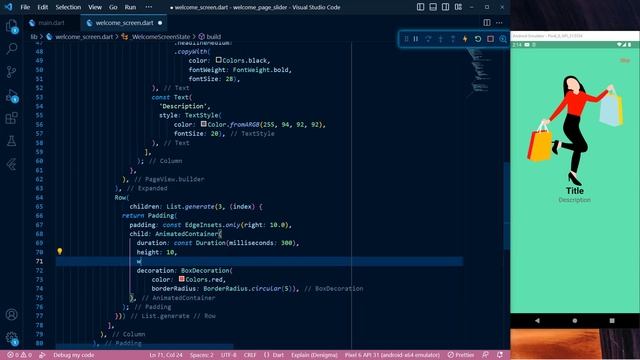Click the Spaces: 2 indentation setting
The height and width of the screenshot is (360, 640).
point(202,355)
